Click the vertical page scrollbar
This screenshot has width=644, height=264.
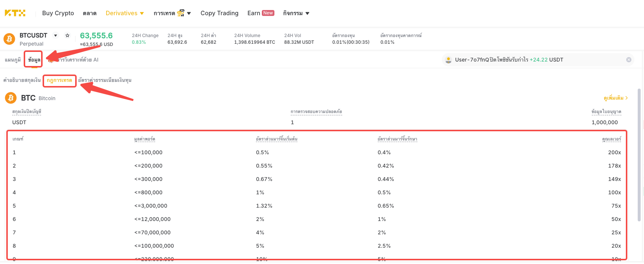click(639, 155)
